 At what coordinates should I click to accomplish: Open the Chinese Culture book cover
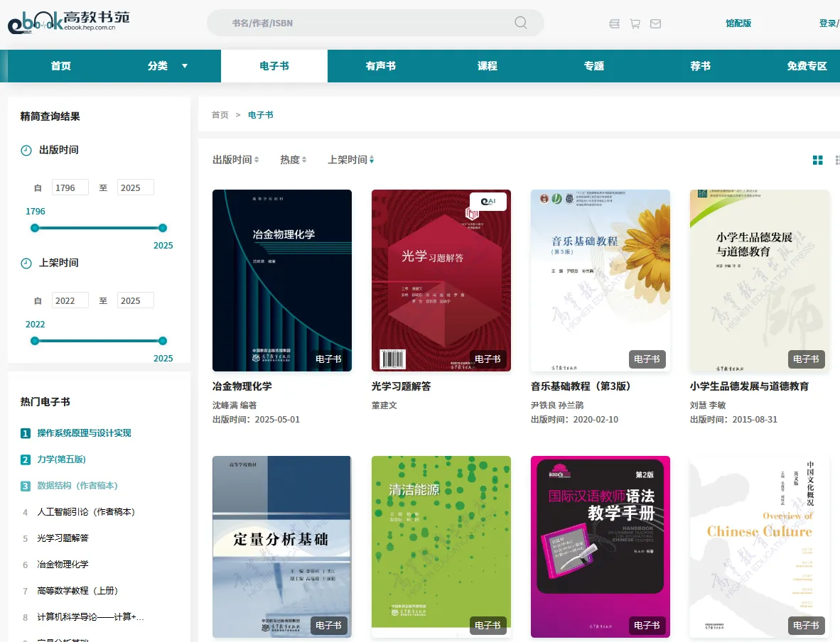tap(760, 547)
